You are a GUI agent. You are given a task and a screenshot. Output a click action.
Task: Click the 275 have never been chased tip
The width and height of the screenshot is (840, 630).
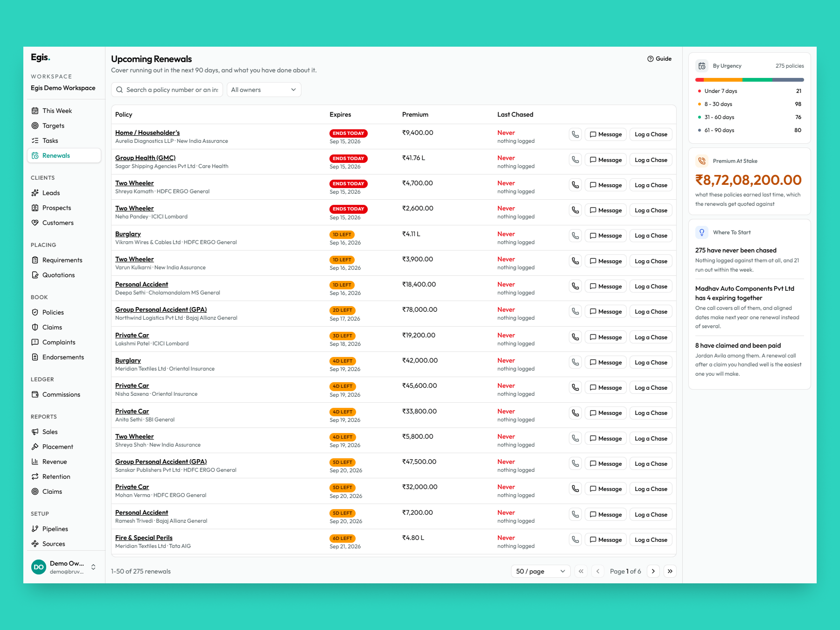coord(749,259)
